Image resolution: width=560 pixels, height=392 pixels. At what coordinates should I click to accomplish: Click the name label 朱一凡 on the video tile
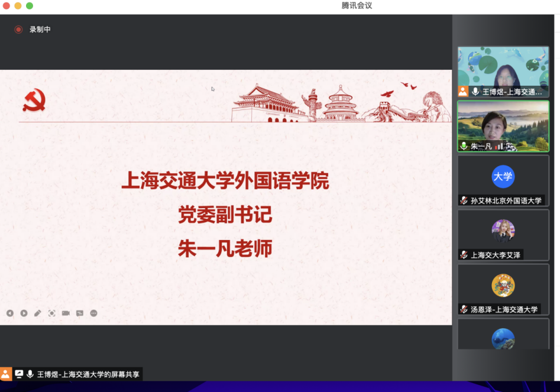tap(481, 146)
